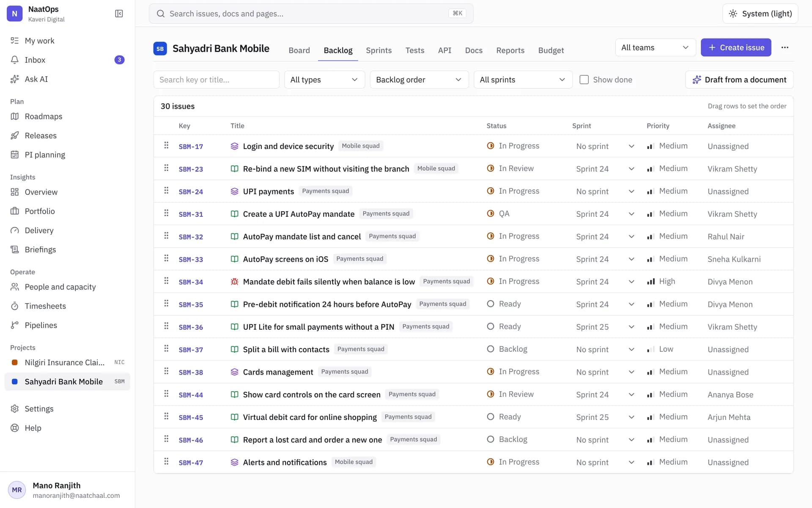Image resolution: width=812 pixels, height=508 pixels.
Task: Open the All types filter dropdown
Action: (x=324, y=80)
